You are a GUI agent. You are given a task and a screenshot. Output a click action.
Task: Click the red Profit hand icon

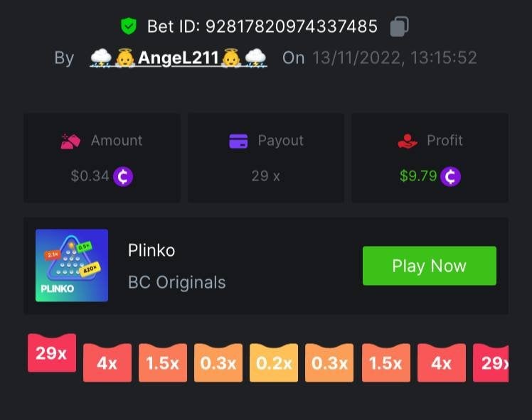[x=408, y=141]
